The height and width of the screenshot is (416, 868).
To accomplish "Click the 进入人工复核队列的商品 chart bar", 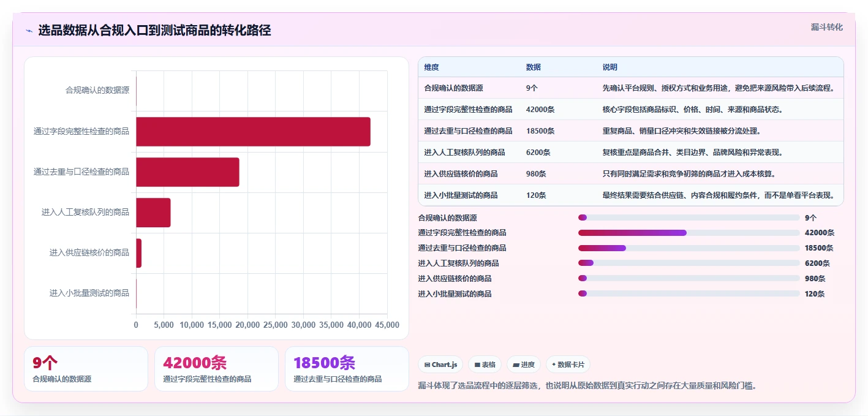I will coord(153,213).
